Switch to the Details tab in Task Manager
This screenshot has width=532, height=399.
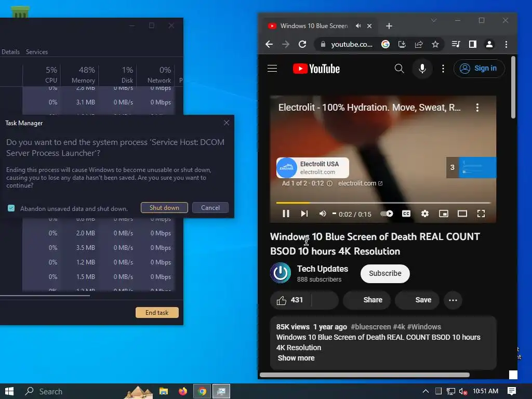10,52
